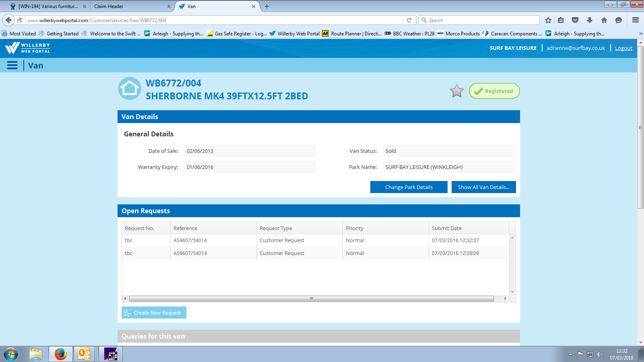Click the Firefox back arrow button
The height and width of the screenshot is (362, 644).
click(x=8, y=20)
